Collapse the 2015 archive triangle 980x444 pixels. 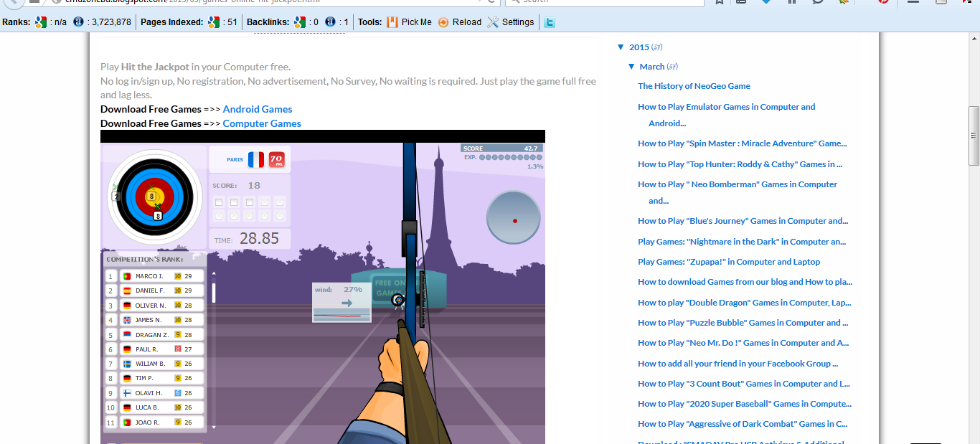pyautogui.click(x=621, y=47)
